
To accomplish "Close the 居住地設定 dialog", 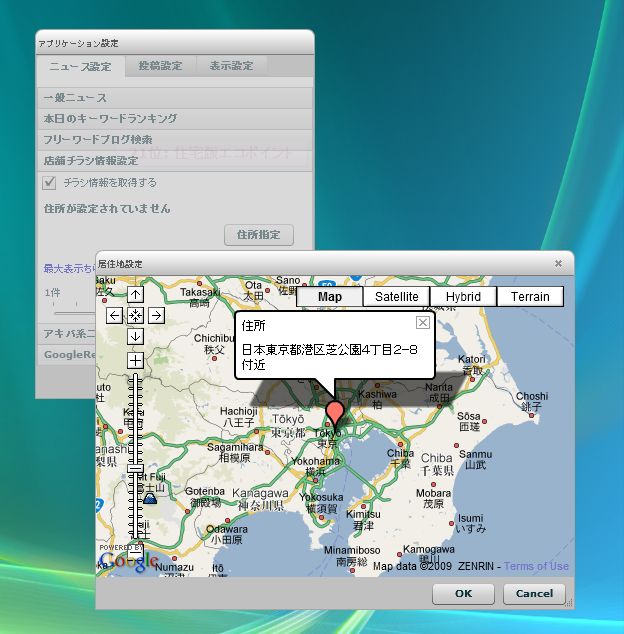I will point(558,263).
